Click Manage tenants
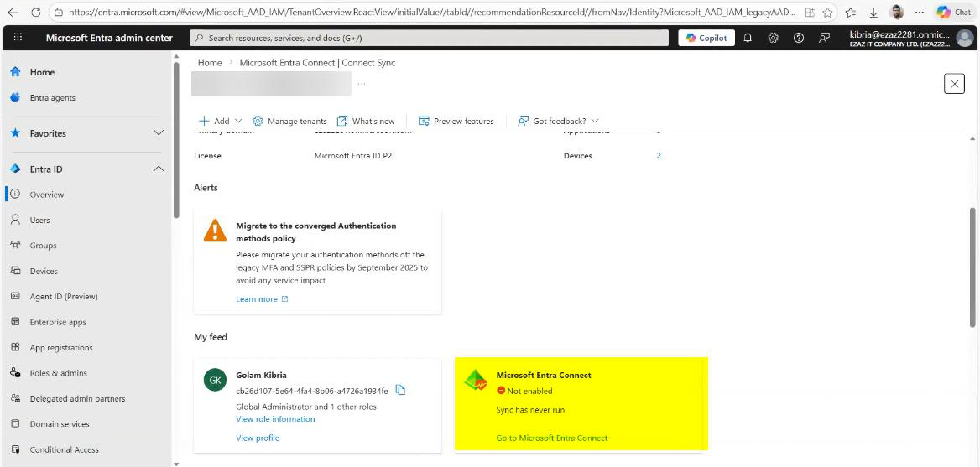Viewport: 980px width, 467px height. (x=289, y=121)
